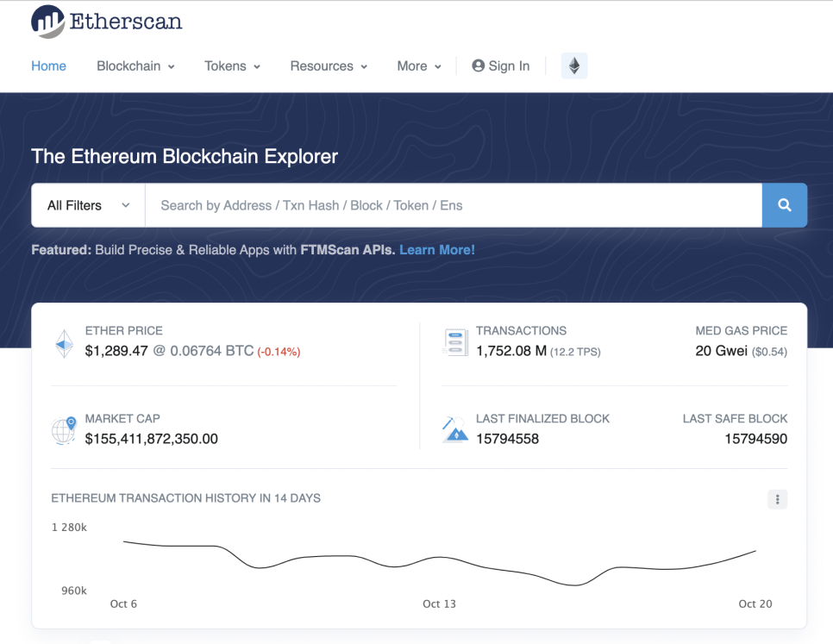833x644 pixels.
Task: Open the Transactions count 1,752.08 M
Action: click(511, 351)
